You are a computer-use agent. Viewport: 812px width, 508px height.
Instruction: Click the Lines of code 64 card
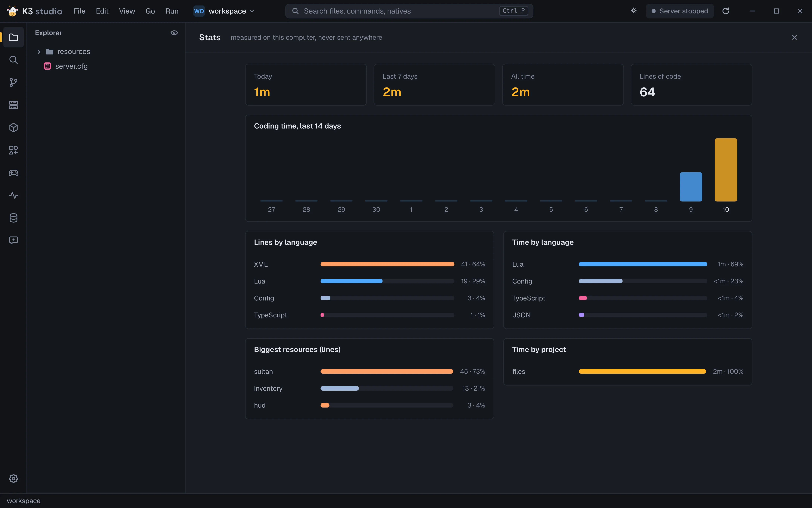coord(691,85)
